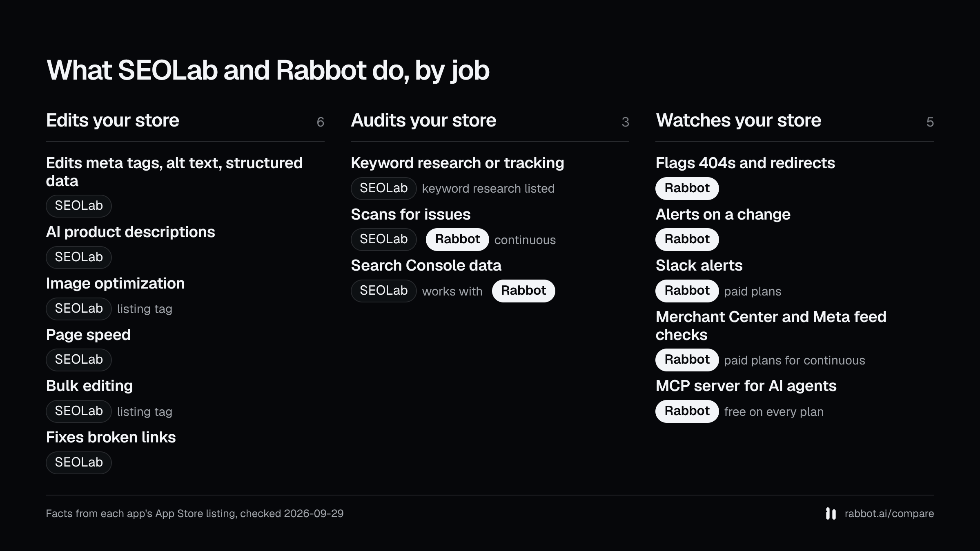
Task: Click the 'listing tag' note under Bulk editing
Action: point(145,412)
